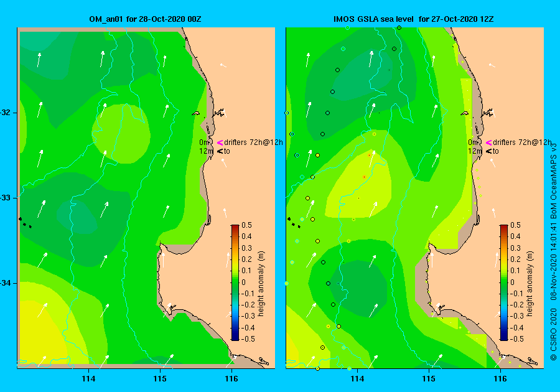Click the left panel's height anomaly colorbar

pos(235,282)
